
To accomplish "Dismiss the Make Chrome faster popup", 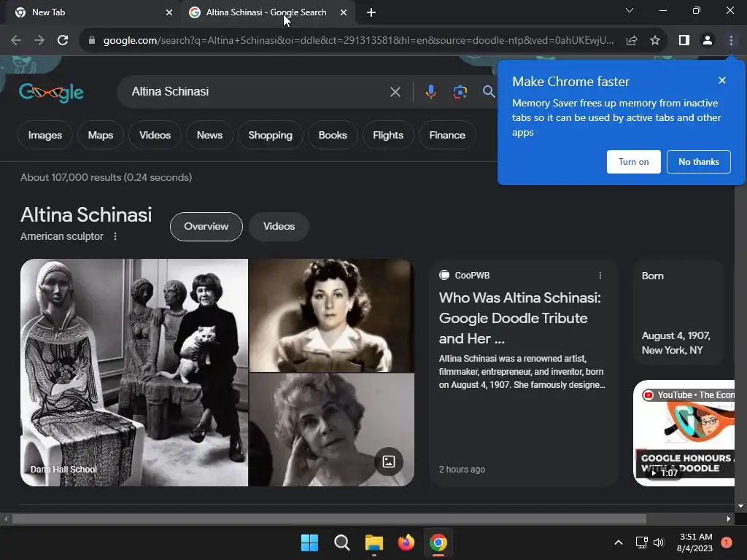I will (721, 80).
